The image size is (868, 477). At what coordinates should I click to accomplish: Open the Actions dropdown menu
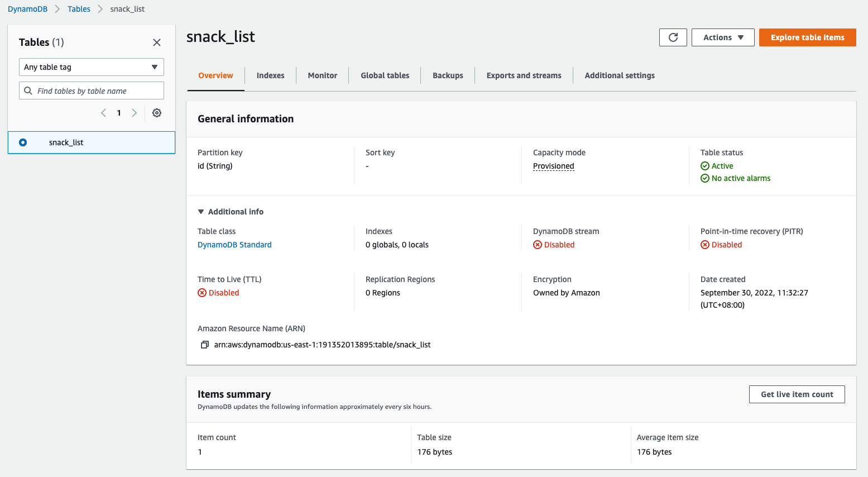(x=723, y=37)
